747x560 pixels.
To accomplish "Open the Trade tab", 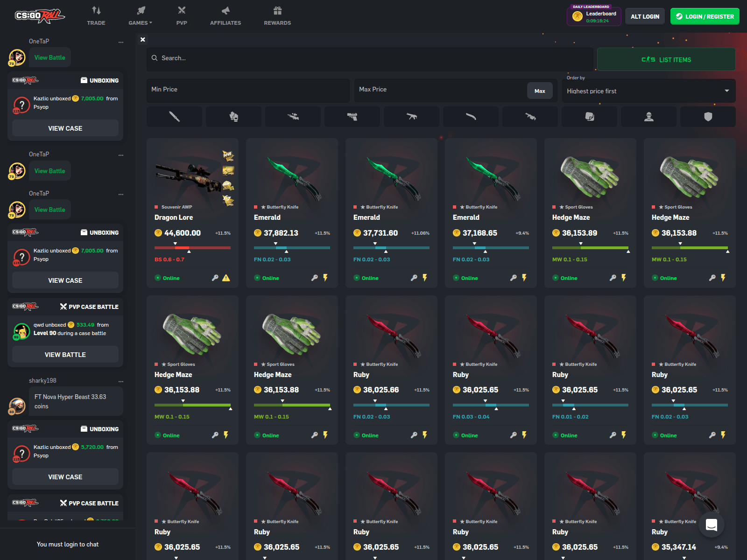I will 96,16.
